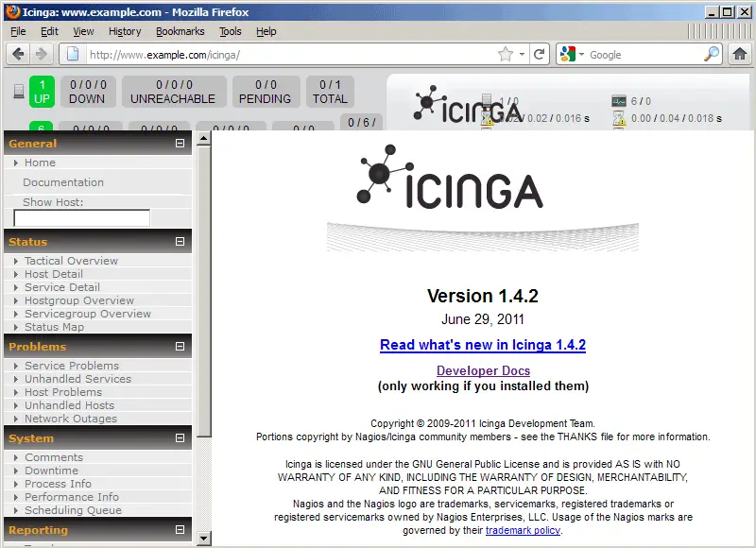Click the browser Forward arrow button
The height and width of the screenshot is (548, 756).
coord(42,54)
